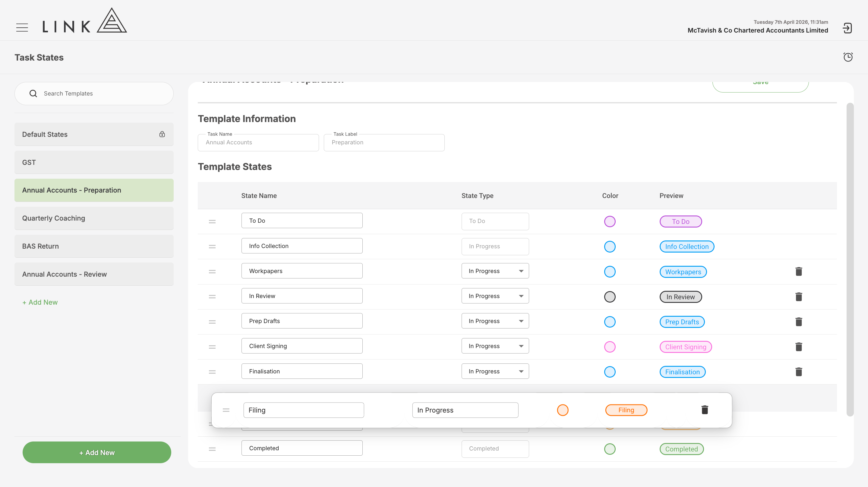Click the vertical scrollbar of template panel

850,259
